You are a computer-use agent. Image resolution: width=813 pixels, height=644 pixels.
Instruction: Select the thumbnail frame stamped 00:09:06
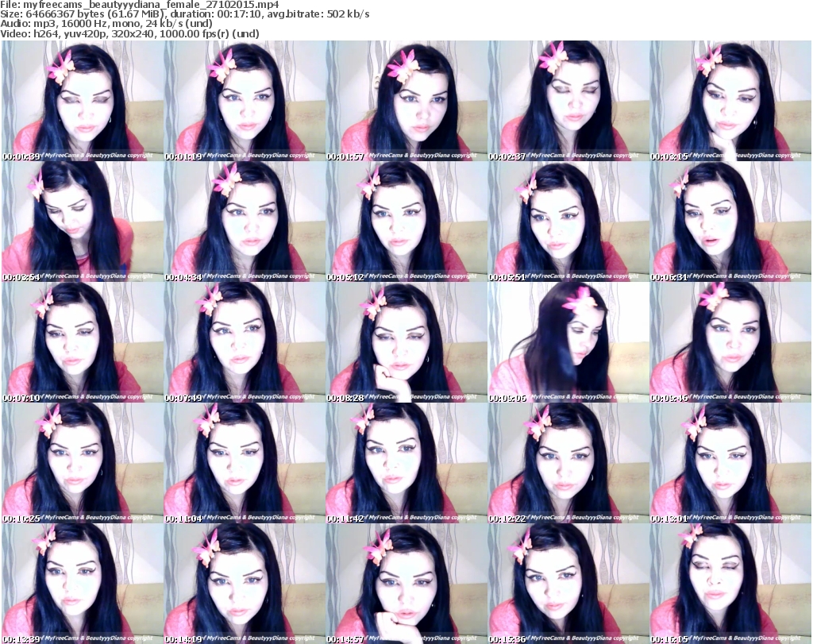[568, 342]
